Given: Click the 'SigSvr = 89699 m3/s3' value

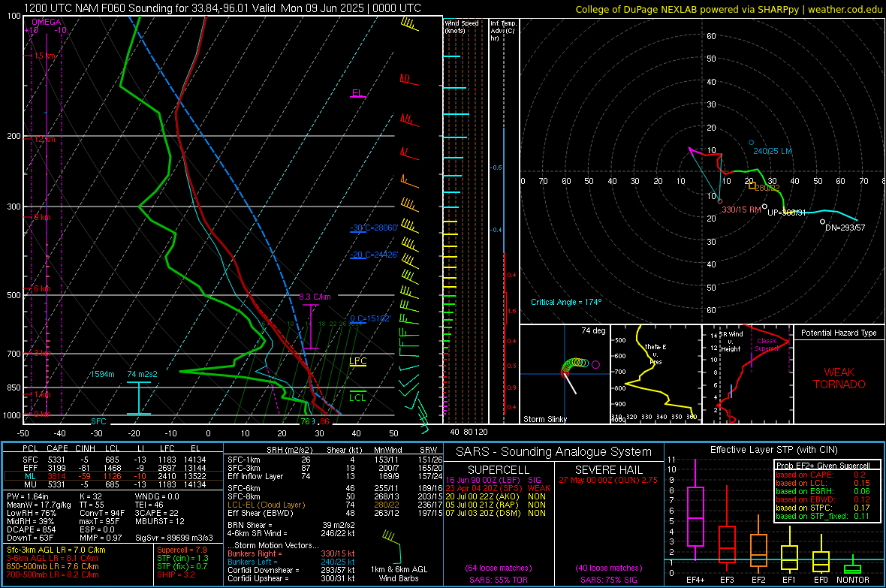Looking at the screenshot, I should [174, 538].
